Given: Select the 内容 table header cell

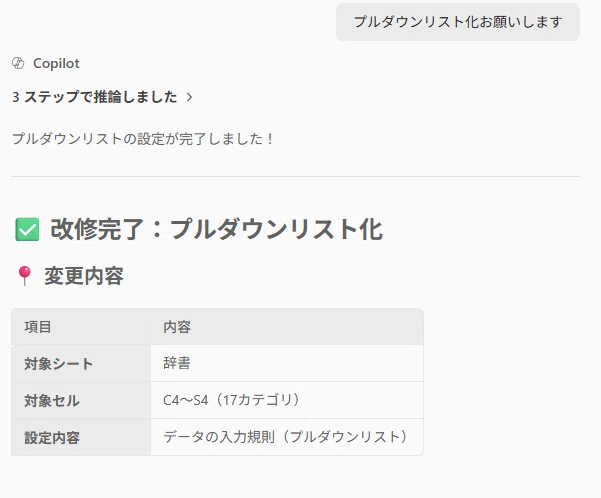Looking at the screenshot, I should [287, 327].
